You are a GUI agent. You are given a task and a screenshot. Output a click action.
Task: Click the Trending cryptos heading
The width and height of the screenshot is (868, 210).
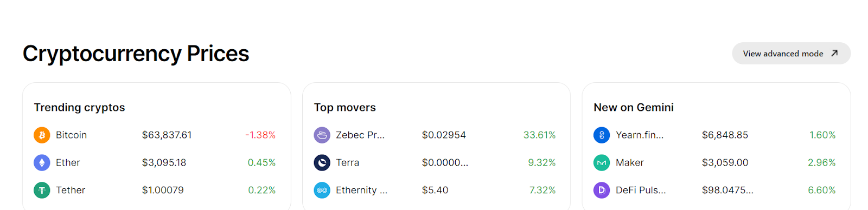coord(79,107)
